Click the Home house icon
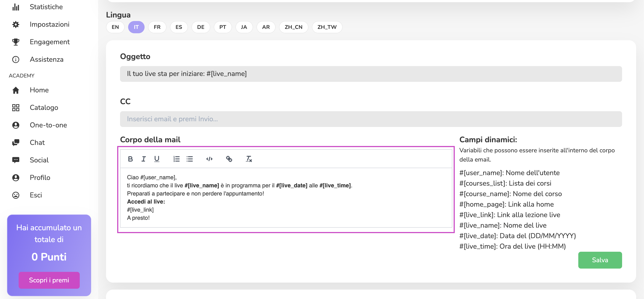The image size is (644, 299). click(16, 90)
